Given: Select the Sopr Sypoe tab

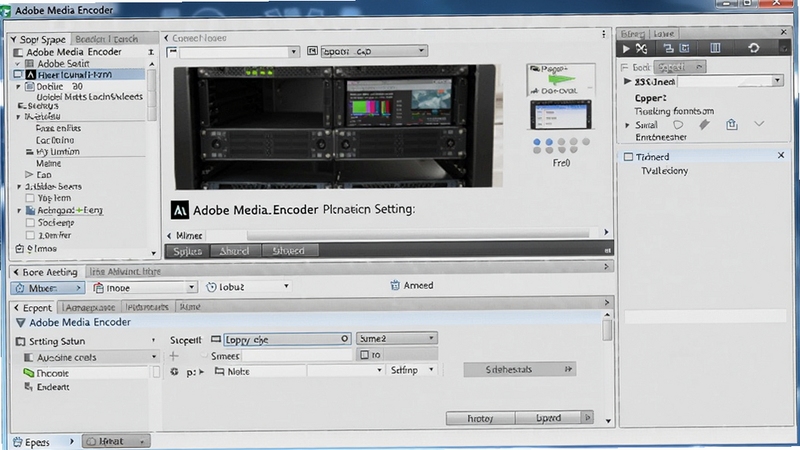Looking at the screenshot, I should (x=38, y=39).
